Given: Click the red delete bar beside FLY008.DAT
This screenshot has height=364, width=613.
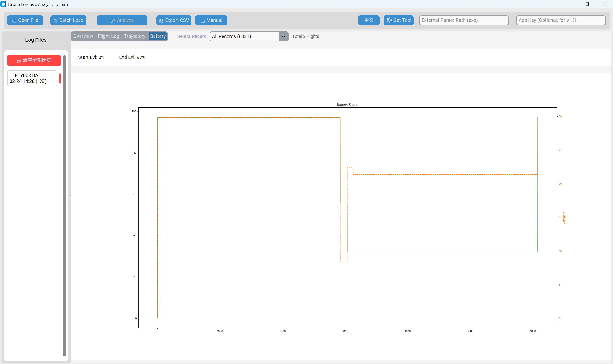Looking at the screenshot, I should tap(60, 78).
